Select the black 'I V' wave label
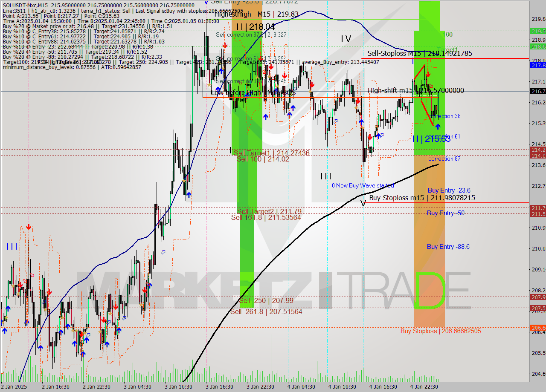546x392 pixels. coord(346,39)
